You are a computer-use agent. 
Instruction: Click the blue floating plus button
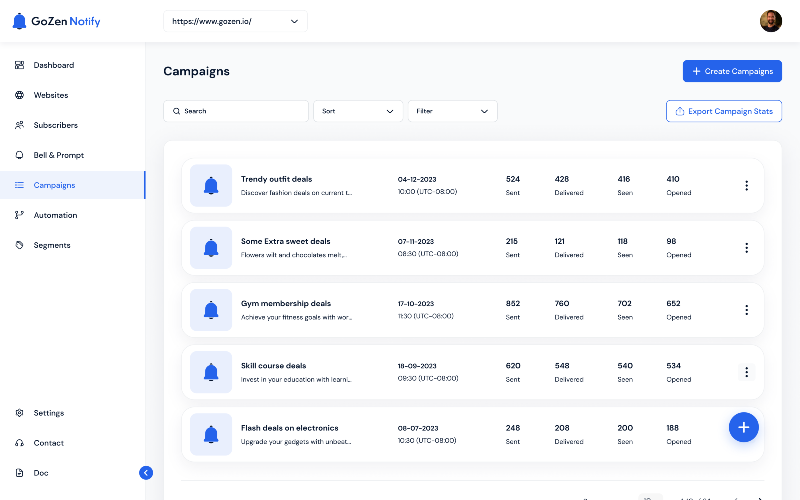tap(743, 427)
